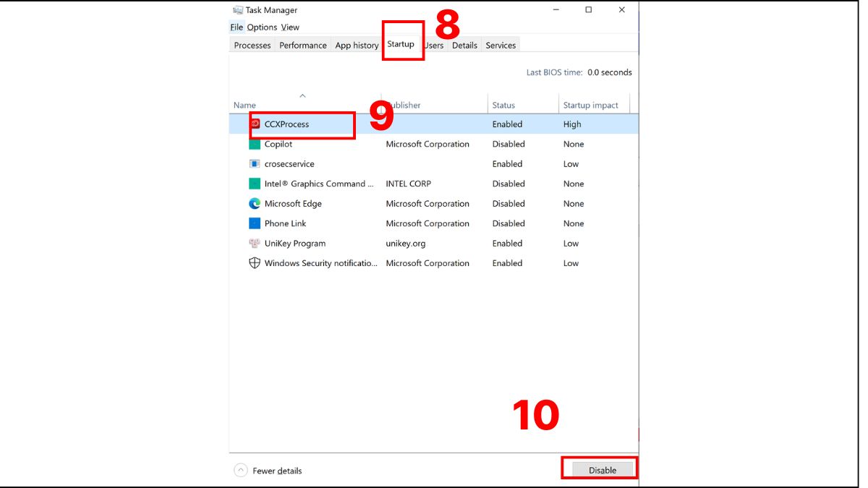Sort list by Name column header
Image resolution: width=868 pixels, height=488 pixels.
click(245, 106)
